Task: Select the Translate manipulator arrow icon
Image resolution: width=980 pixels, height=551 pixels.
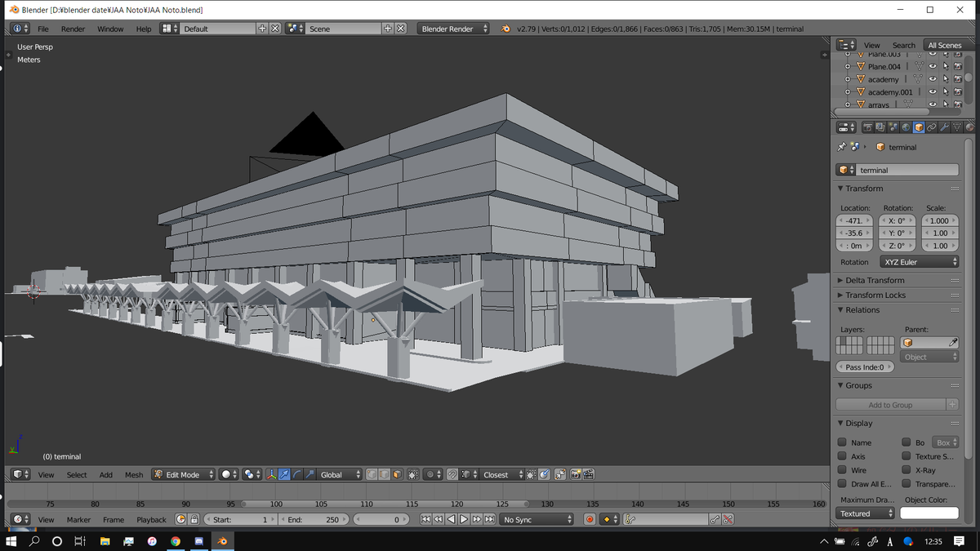Action: (284, 474)
